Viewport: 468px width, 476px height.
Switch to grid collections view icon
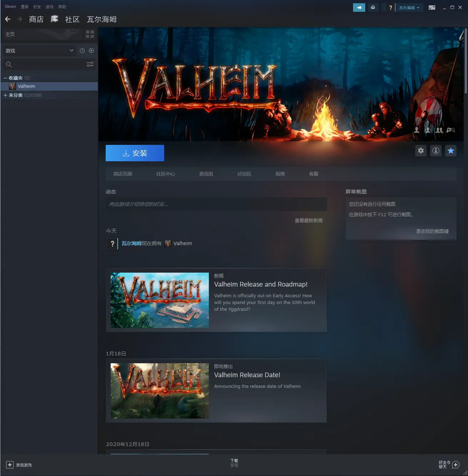coord(90,34)
